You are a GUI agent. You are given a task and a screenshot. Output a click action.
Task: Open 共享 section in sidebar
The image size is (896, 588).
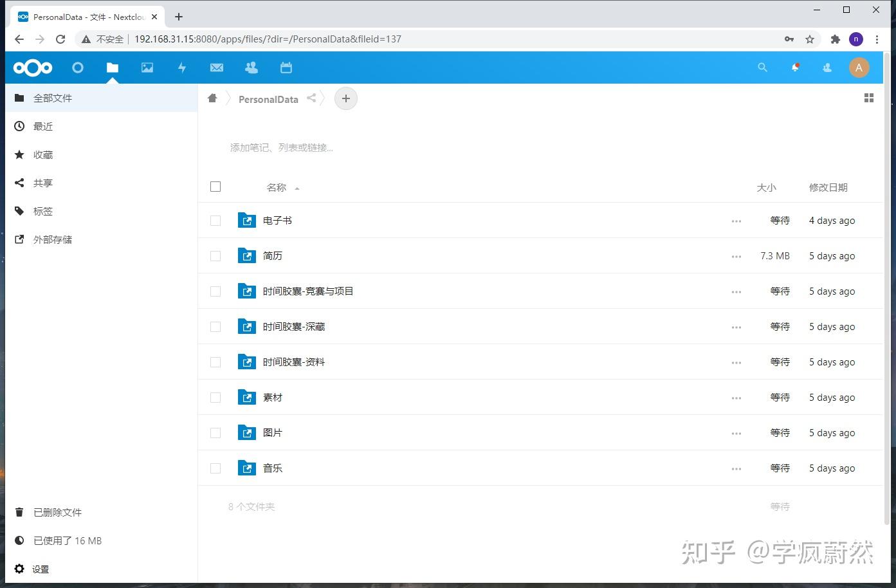pos(42,183)
